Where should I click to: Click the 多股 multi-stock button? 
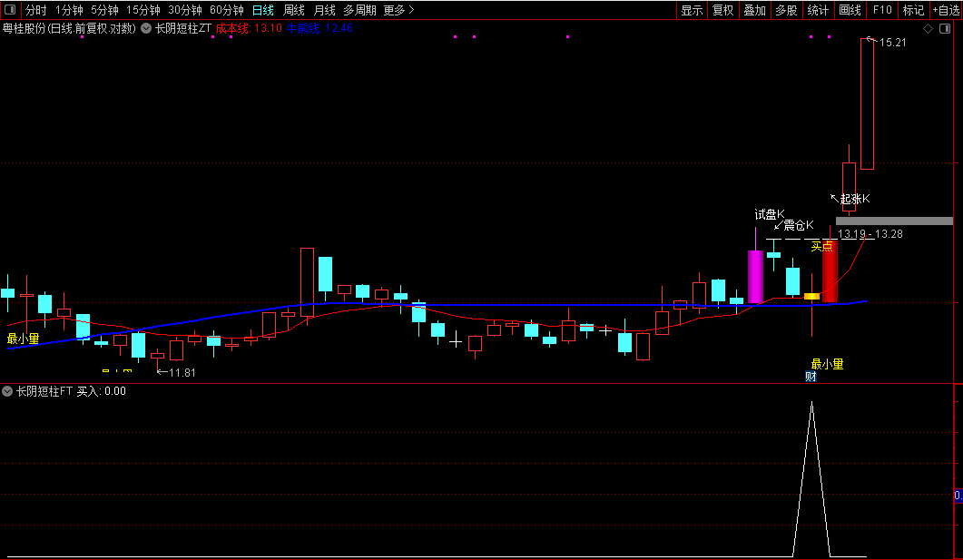coord(786,10)
